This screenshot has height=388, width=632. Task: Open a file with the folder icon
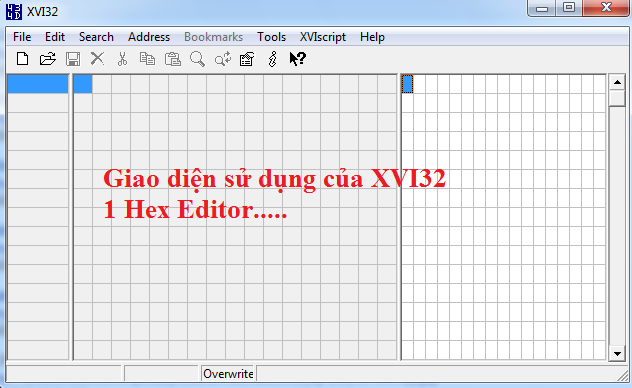(48, 59)
